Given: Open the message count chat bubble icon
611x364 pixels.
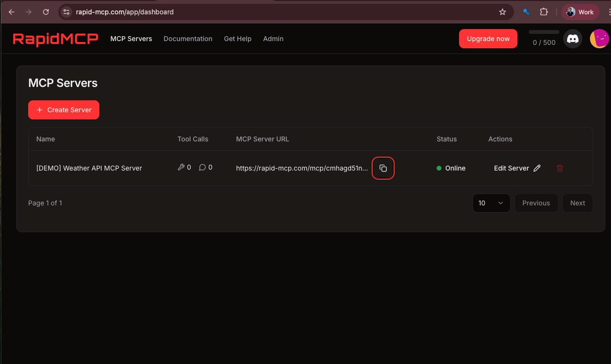Looking at the screenshot, I should [x=203, y=167].
